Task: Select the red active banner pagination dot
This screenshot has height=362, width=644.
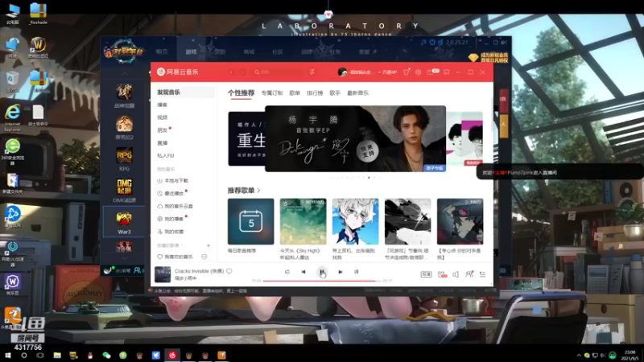Action: click(x=369, y=178)
